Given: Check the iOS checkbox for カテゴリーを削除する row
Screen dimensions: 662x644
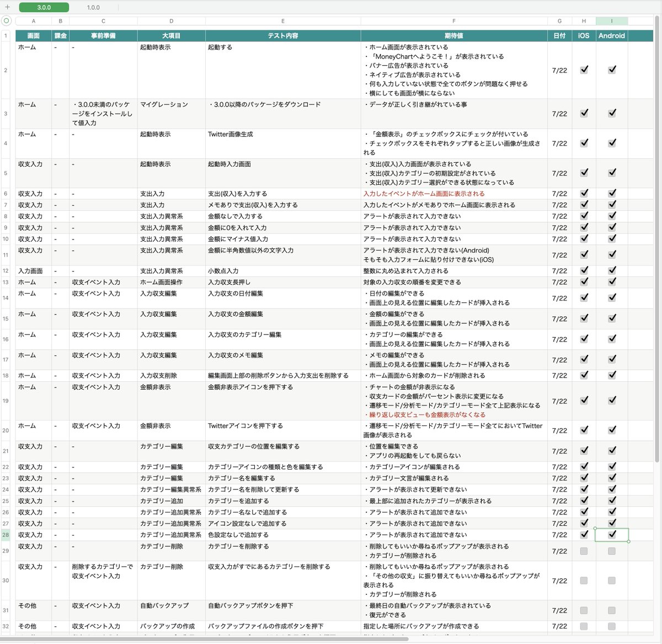Looking at the screenshot, I should coord(584,551).
